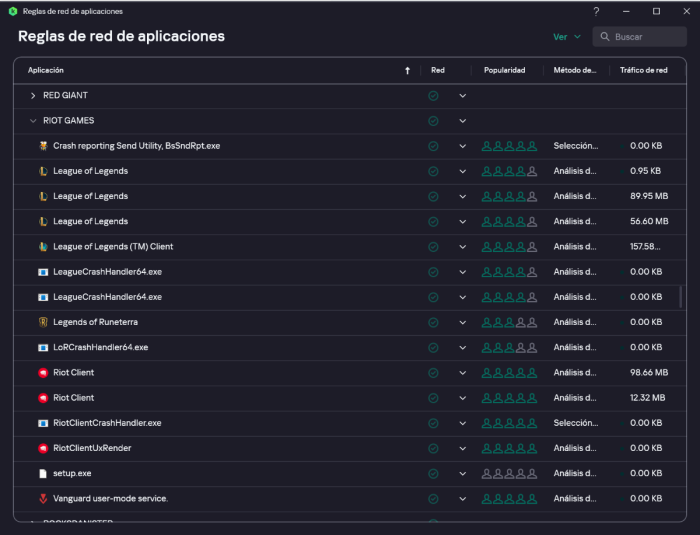700x535 pixels.
Task: Click the sort arrow in the Aplicación header
Action: coord(407,71)
